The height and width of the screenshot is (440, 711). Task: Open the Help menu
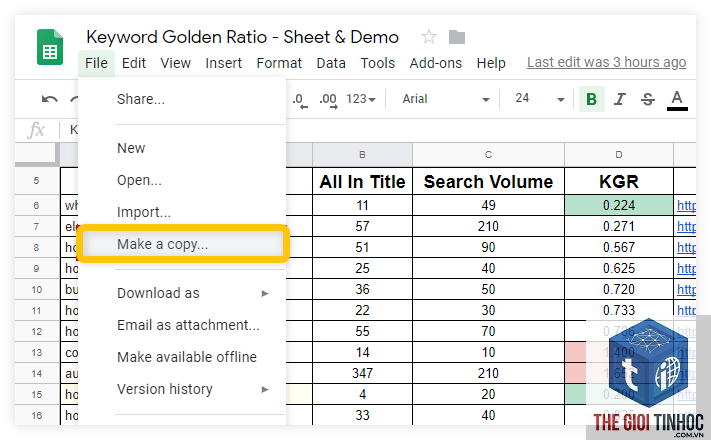[491, 63]
